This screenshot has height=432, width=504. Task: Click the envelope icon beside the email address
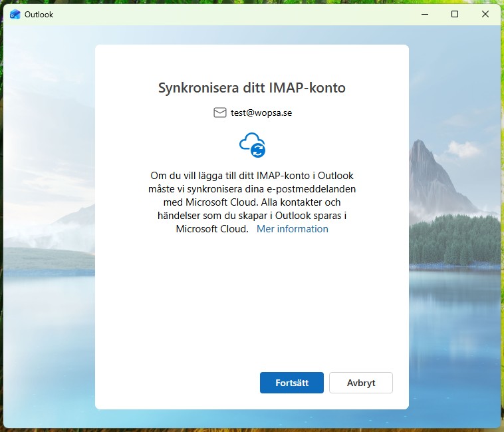pos(220,112)
